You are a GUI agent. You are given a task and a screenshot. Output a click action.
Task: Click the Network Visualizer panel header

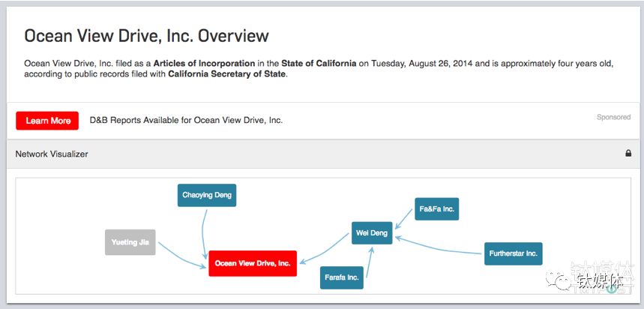click(x=323, y=154)
